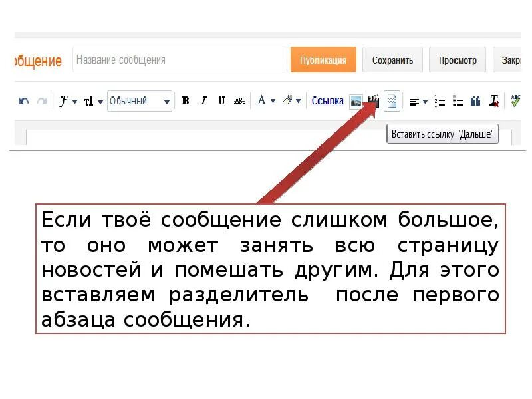Click the Сохранить button

[x=392, y=60]
